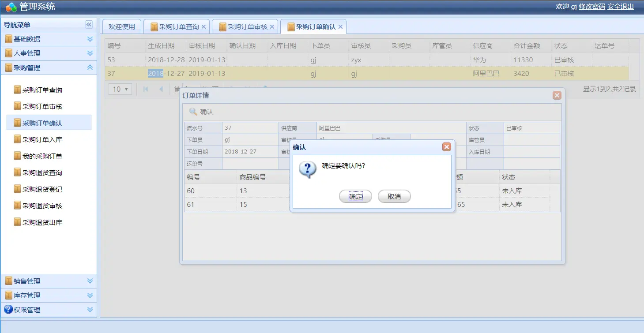
Task: Click the 销售管理 section icon
Action: (8, 281)
